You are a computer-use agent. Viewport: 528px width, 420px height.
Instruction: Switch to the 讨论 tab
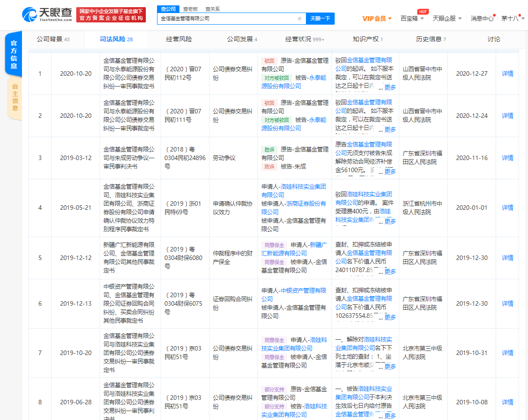(494, 39)
